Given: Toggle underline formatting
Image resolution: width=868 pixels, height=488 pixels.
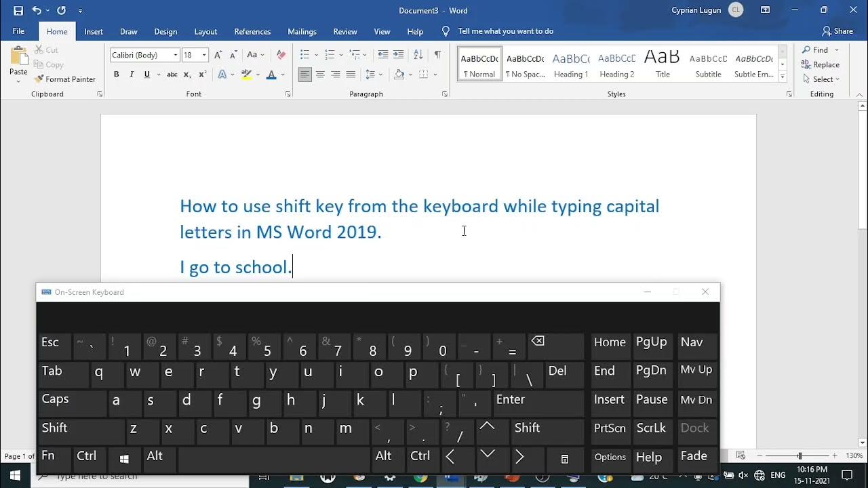Looking at the screenshot, I should coord(146,75).
